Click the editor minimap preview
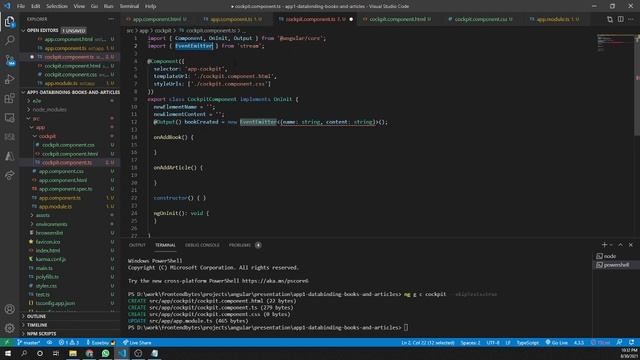This screenshot has width=640, height=360. coord(616,42)
